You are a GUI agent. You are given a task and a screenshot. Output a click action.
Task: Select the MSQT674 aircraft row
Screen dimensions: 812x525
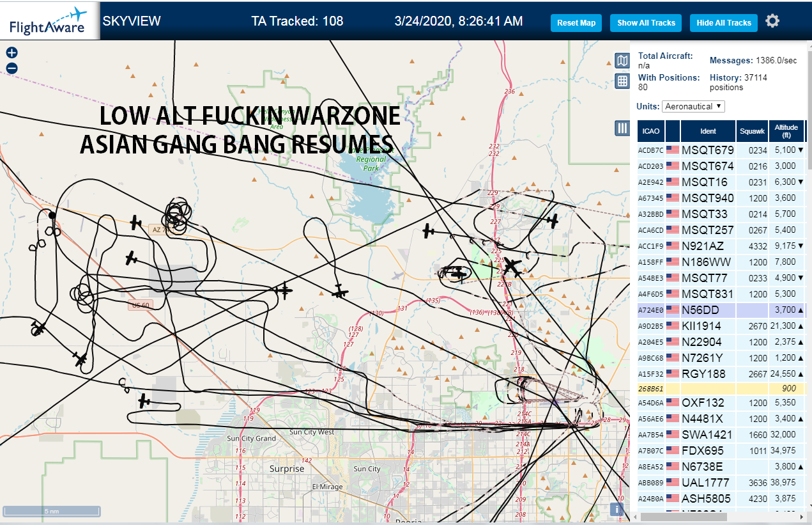tap(721, 166)
